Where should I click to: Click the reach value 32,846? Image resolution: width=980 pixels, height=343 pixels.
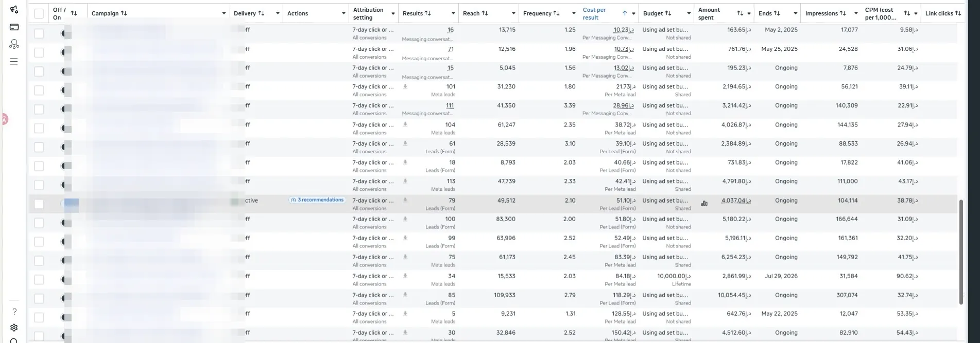pos(506,333)
